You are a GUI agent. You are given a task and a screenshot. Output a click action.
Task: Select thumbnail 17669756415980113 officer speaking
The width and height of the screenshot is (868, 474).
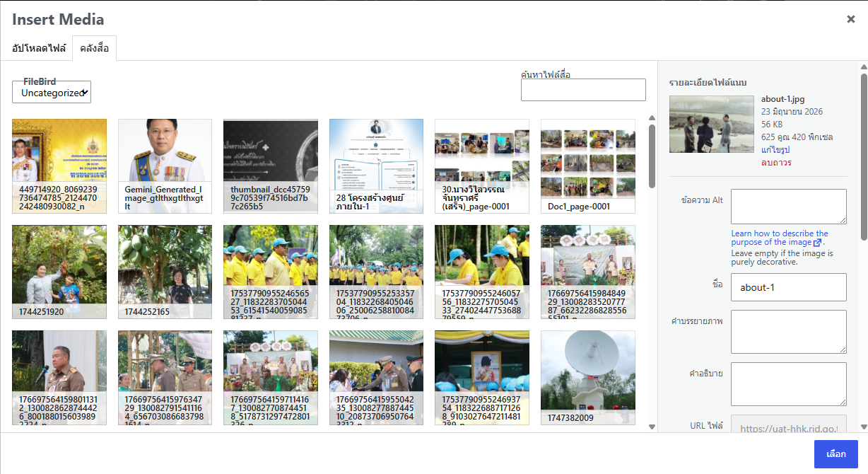coord(59,378)
